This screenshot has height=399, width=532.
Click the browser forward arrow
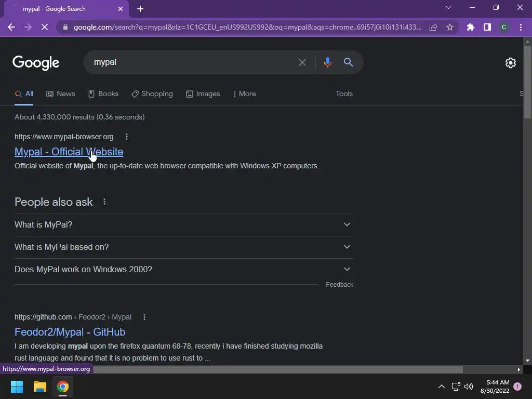tap(28, 27)
